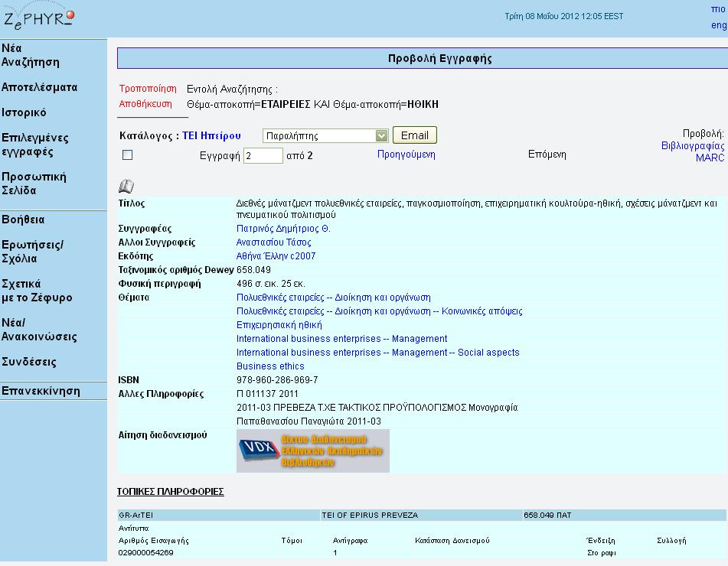Open Ιστορικό in the sidebar
This screenshot has height=566, width=728.
coord(24,112)
